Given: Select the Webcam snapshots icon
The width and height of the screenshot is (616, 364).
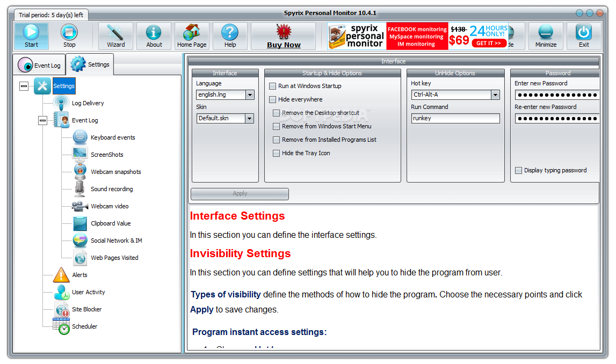Looking at the screenshot, I should 80,172.
